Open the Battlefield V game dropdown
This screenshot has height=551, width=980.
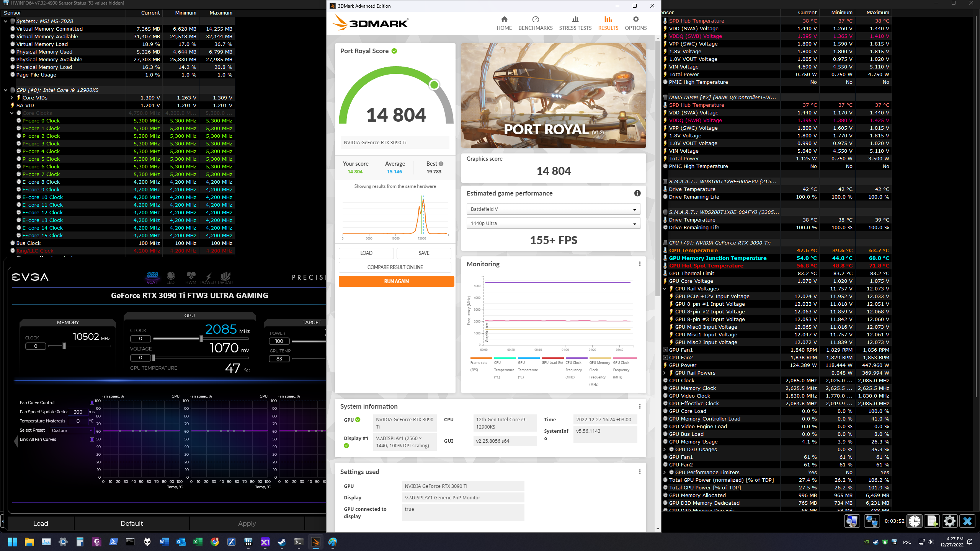pos(553,209)
